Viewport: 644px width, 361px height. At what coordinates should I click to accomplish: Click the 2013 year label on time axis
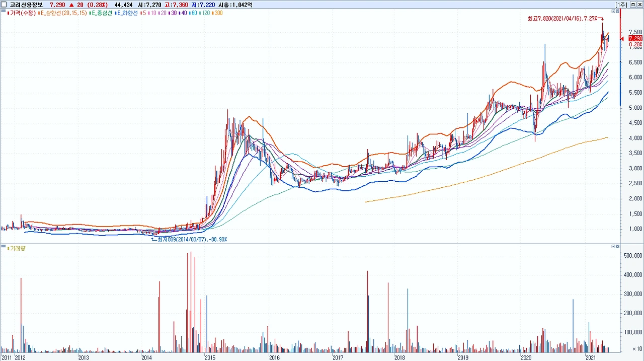click(x=84, y=357)
